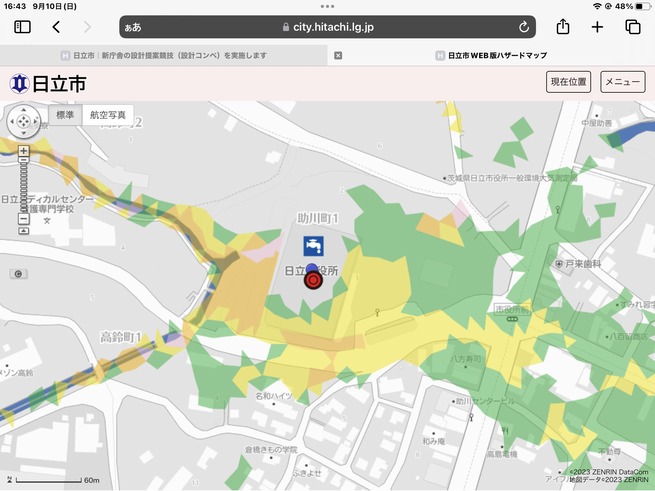Click the 助川センタービル map label
This screenshot has width=655, height=491.
[485, 401]
